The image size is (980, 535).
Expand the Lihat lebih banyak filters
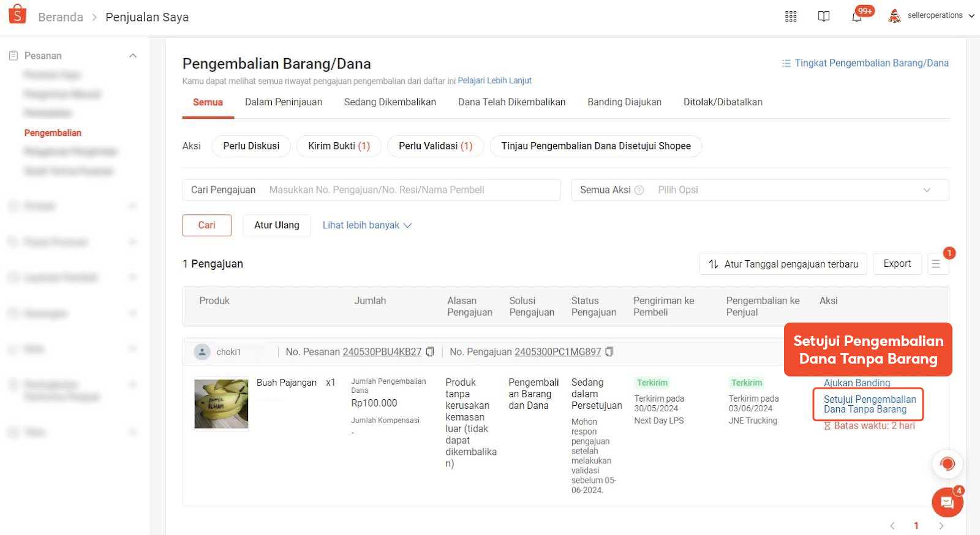tap(367, 225)
